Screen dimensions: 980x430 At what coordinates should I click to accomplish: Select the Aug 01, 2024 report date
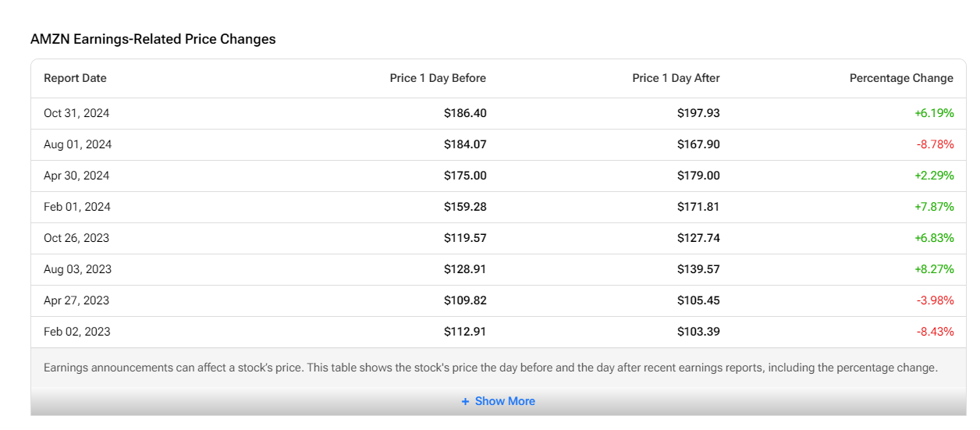77,144
